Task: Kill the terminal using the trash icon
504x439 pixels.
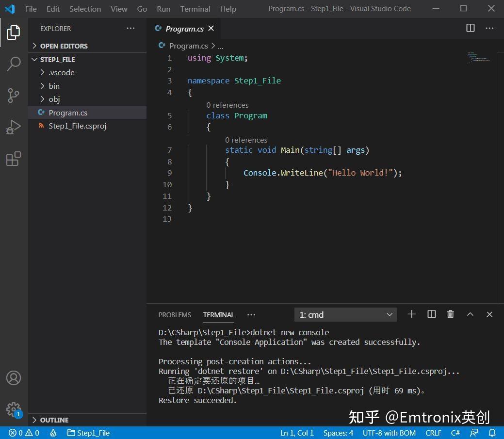Action: [x=450, y=314]
